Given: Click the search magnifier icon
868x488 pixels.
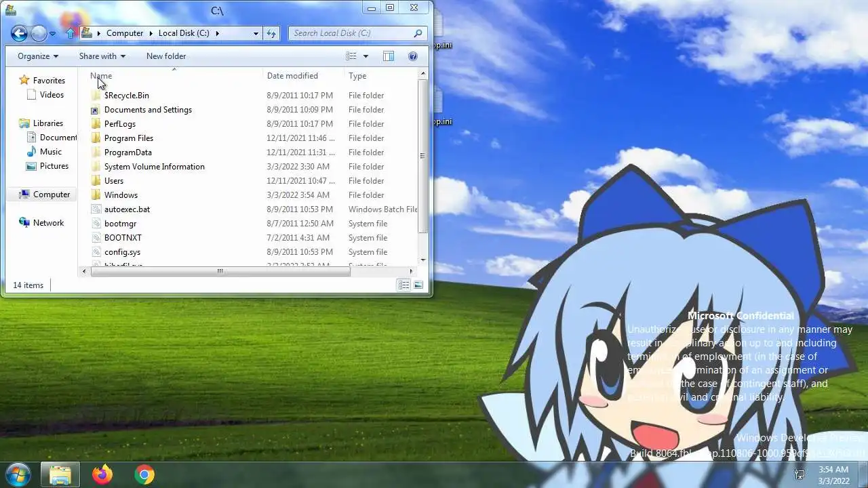Looking at the screenshot, I should pyautogui.click(x=418, y=33).
